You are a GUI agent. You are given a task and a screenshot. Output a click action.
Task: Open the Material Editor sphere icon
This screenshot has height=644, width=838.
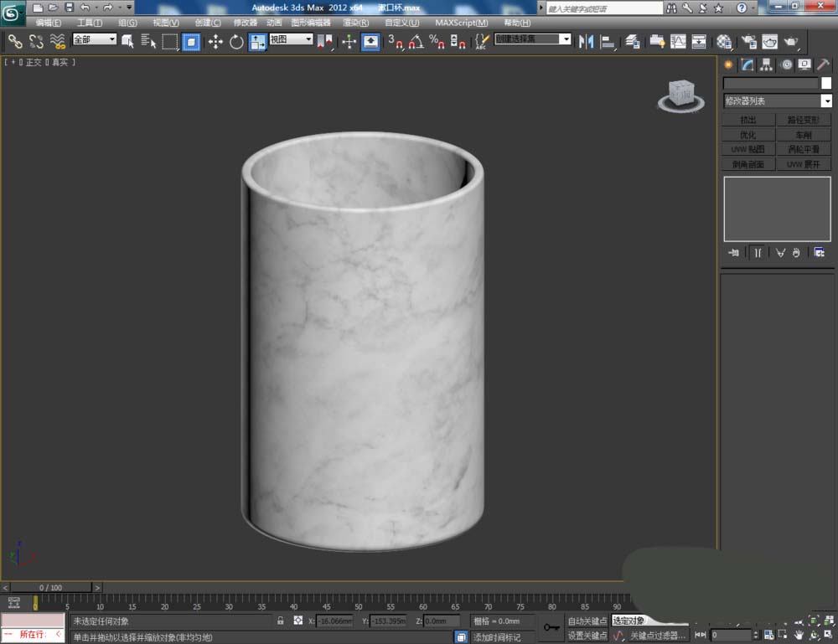click(x=724, y=41)
